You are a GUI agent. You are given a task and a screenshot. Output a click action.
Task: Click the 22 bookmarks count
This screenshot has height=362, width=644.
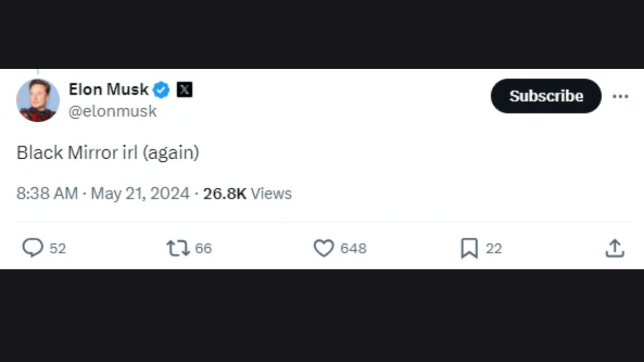[x=494, y=248]
